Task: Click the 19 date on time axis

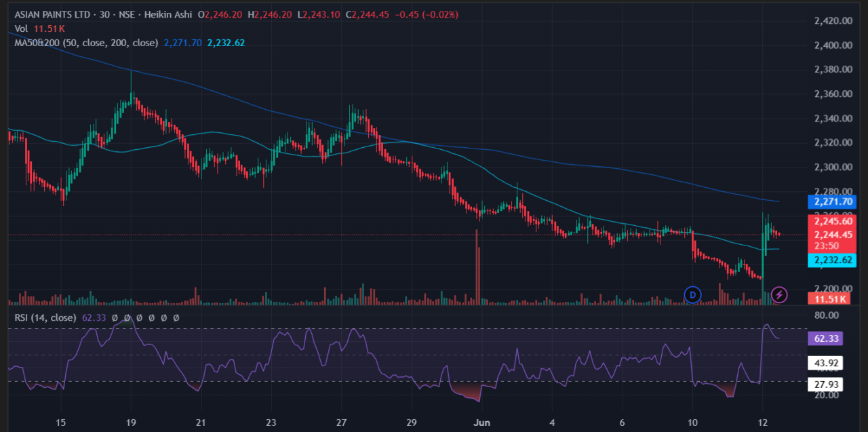Action: point(131,423)
